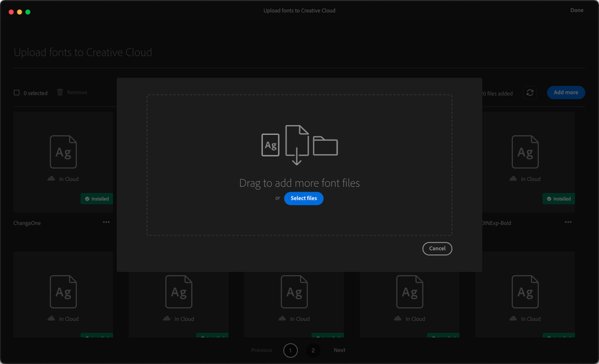Click the Add more button

coord(566,92)
